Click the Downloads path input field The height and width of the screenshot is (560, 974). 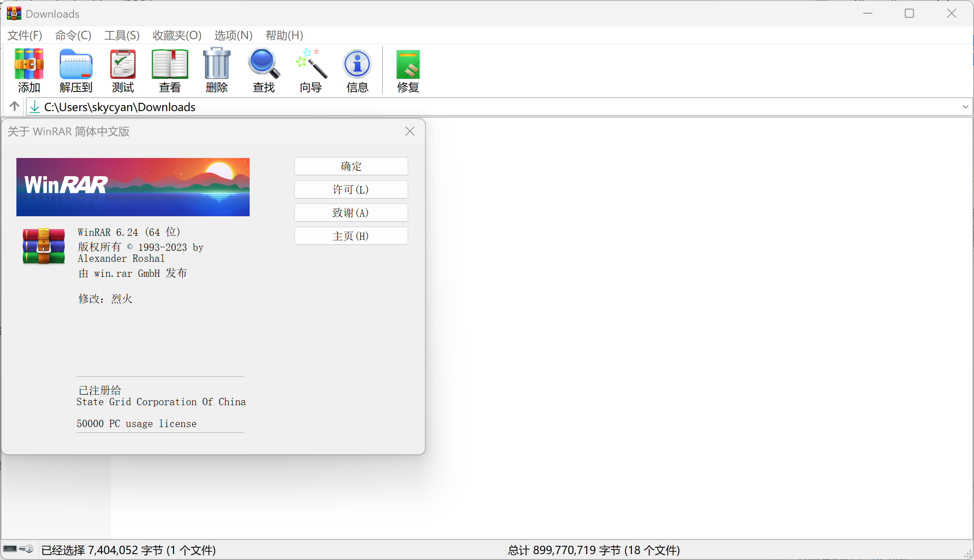point(499,107)
